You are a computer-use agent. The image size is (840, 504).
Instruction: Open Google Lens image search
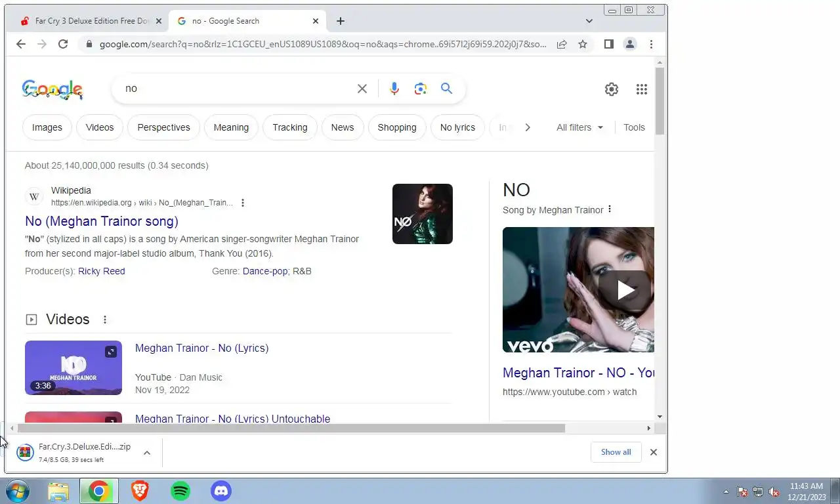coord(421,89)
